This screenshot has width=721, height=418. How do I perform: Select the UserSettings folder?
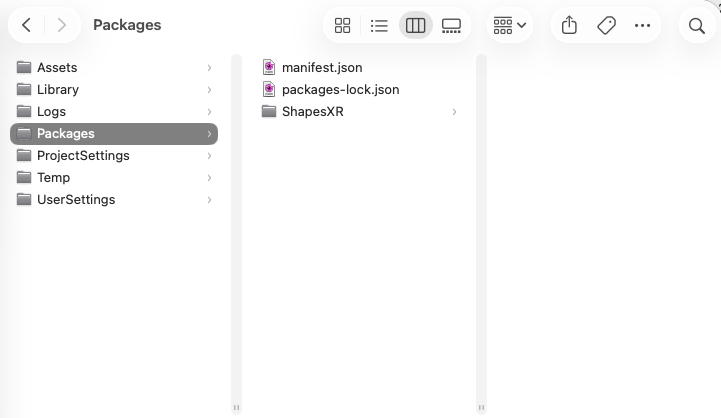[76, 200]
